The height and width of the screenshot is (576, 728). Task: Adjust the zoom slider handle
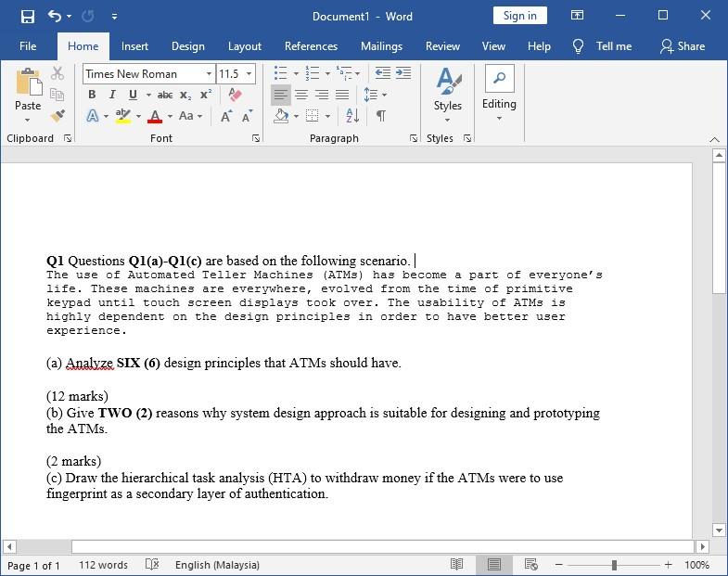click(x=614, y=565)
